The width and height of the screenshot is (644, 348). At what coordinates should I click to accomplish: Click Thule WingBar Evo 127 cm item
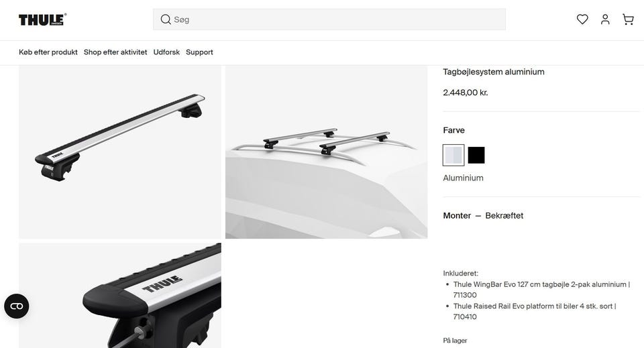pyautogui.click(x=541, y=289)
